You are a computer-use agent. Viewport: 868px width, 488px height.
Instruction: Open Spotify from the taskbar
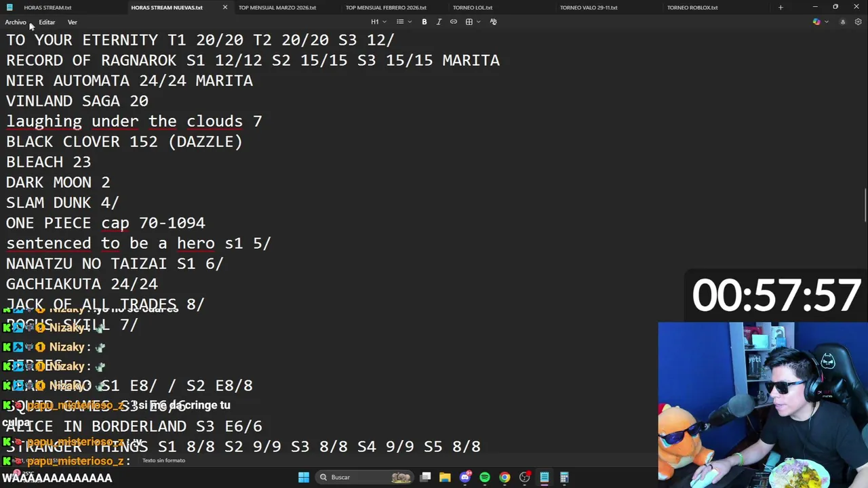click(484, 477)
